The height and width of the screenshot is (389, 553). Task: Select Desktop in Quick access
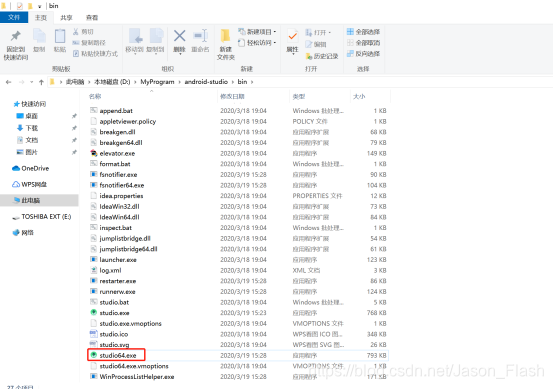[x=31, y=116]
